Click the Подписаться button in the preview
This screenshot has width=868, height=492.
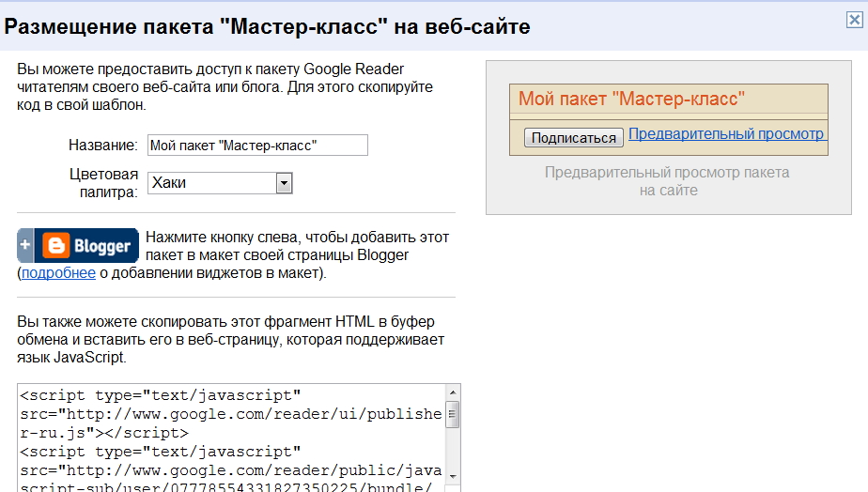point(573,137)
